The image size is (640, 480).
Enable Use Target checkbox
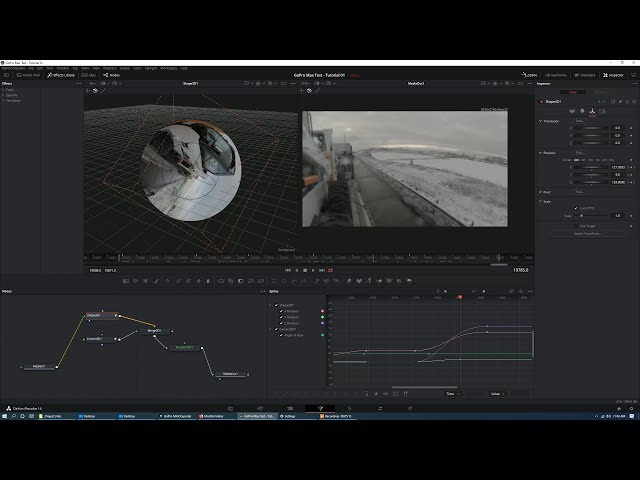[576, 226]
